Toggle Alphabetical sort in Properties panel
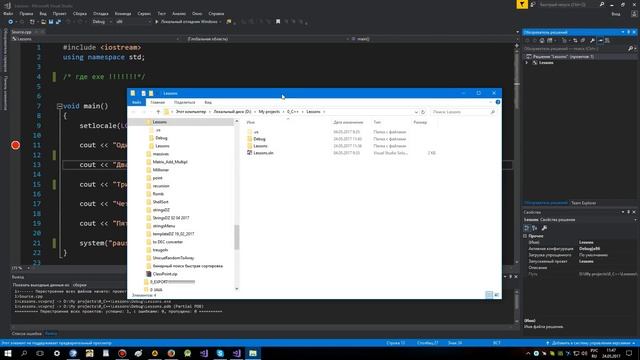Screen dimensions: 640x360 534,228
